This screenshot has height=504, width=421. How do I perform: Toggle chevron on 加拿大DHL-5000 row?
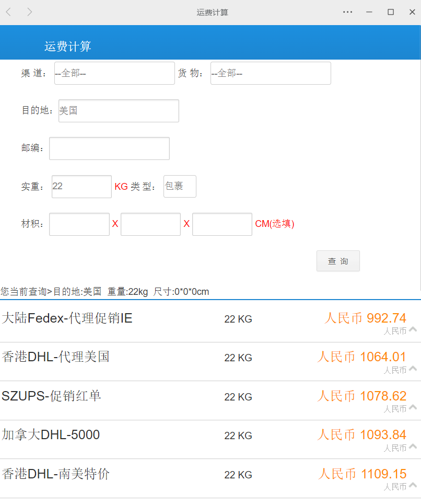click(413, 446)
